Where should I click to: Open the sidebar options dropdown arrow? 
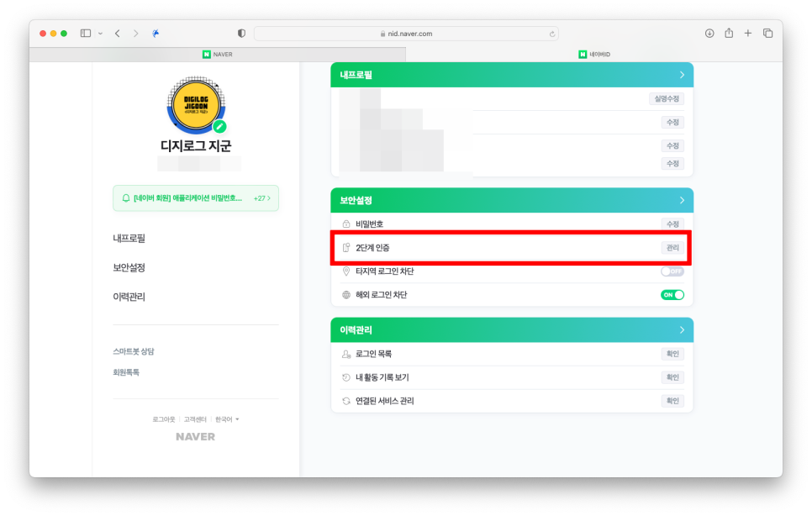tap(101, 34)
